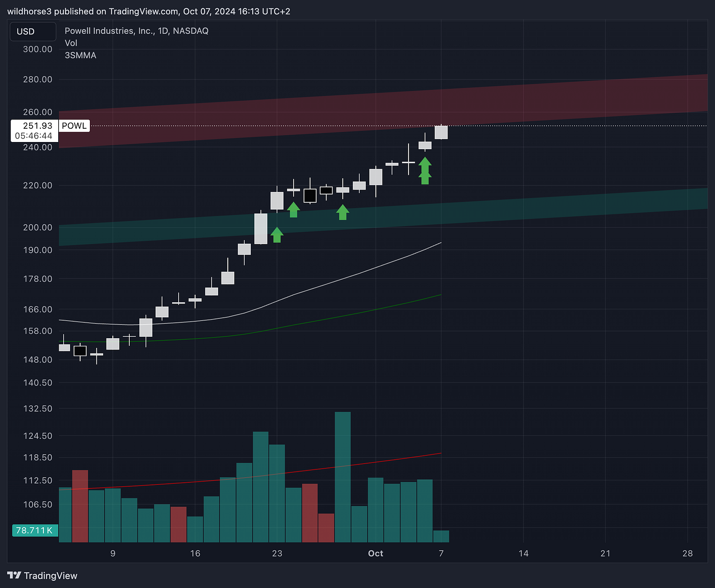Click the 124.50 price axis label

38,436
